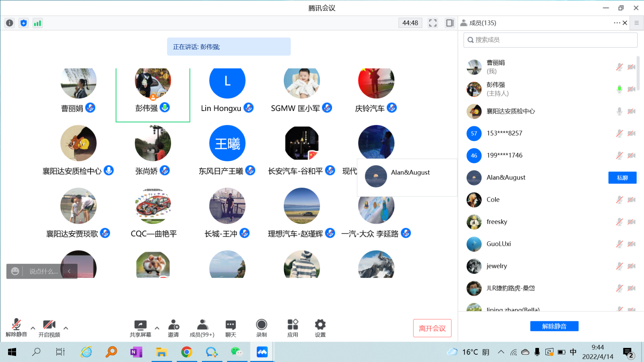Screen dimensions: 644x362
Task: Click private chat button for Alan&August
Action: coord(622,178)
